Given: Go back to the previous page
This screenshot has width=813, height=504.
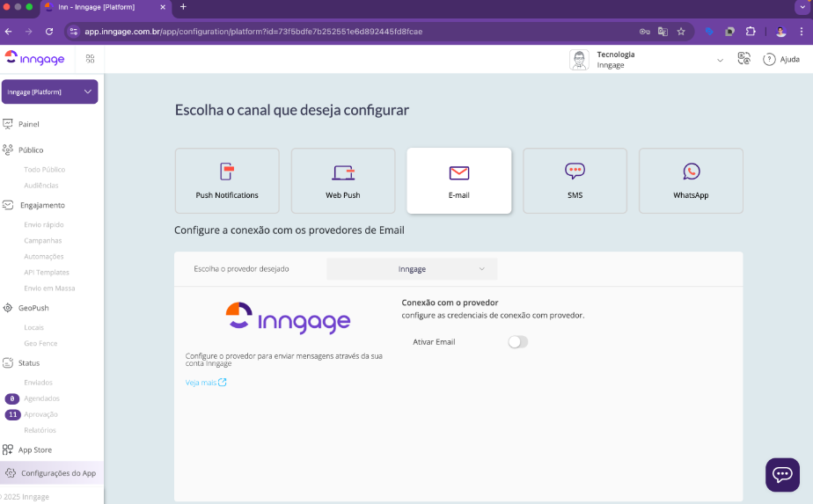Looking at the screenshot, I should 9,32.
